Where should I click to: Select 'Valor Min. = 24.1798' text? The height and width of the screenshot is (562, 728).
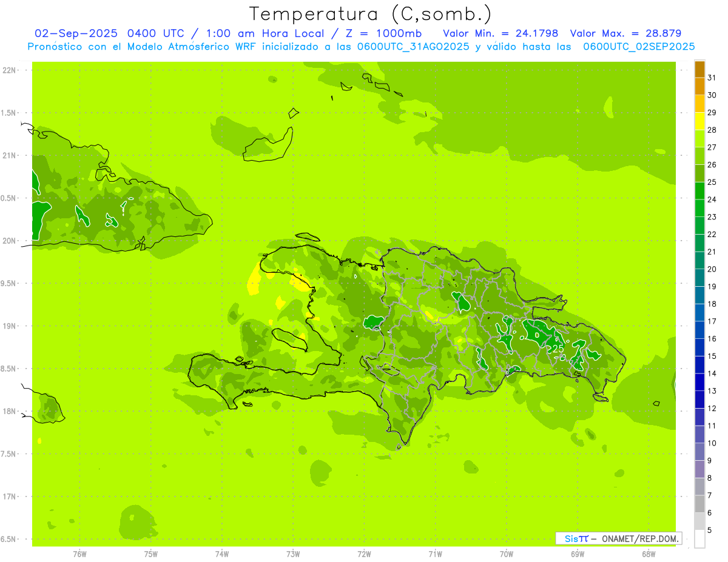501,33
